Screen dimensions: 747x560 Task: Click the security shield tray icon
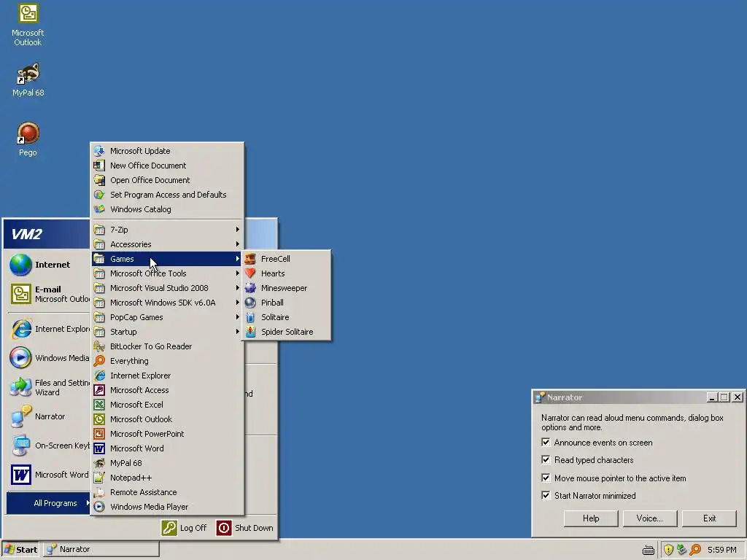tap(668, 550)
